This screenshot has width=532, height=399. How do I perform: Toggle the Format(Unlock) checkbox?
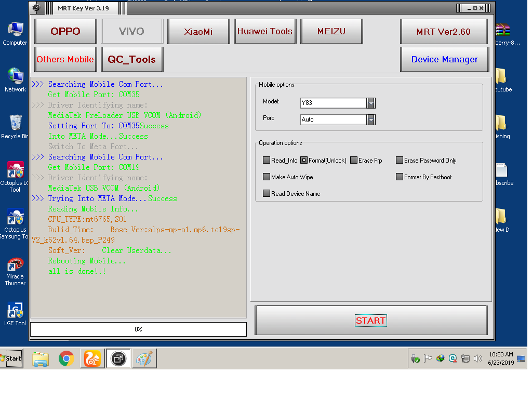(x=303, y=160)
